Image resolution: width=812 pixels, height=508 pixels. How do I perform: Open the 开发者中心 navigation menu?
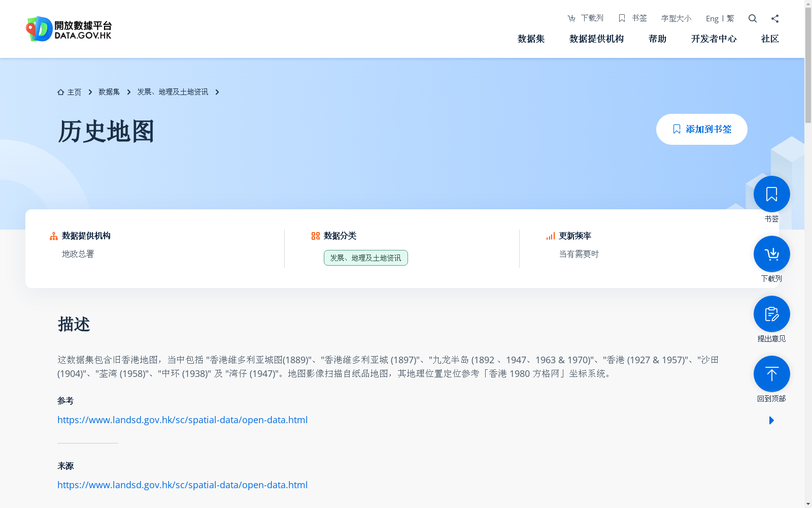(x=714, y=39)
